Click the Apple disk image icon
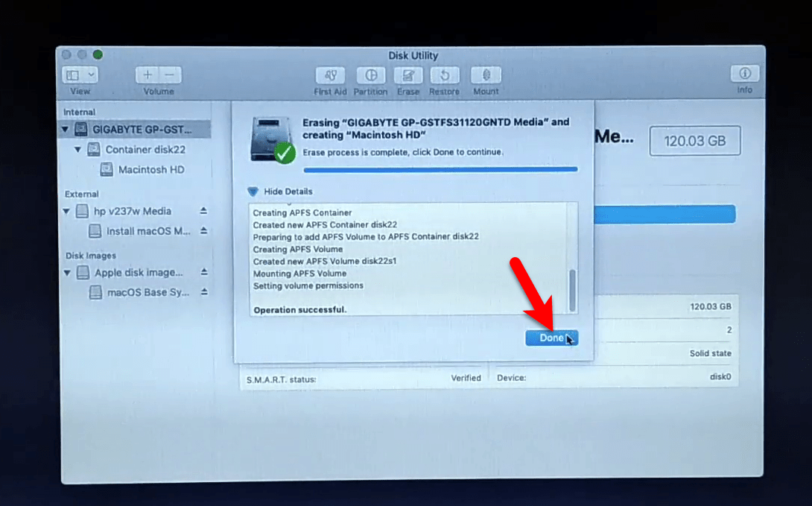The width and height of the screenshot is (812, 506). pos(83,273)
